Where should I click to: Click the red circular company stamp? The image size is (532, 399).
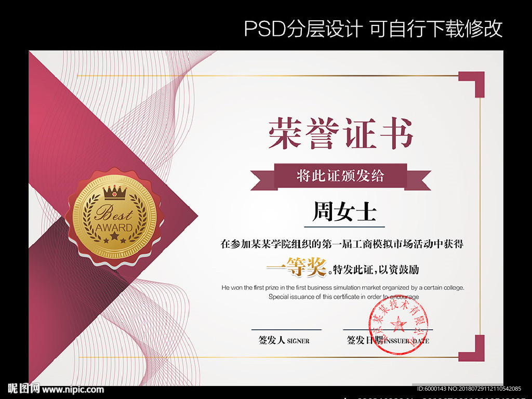click(398, 324)
